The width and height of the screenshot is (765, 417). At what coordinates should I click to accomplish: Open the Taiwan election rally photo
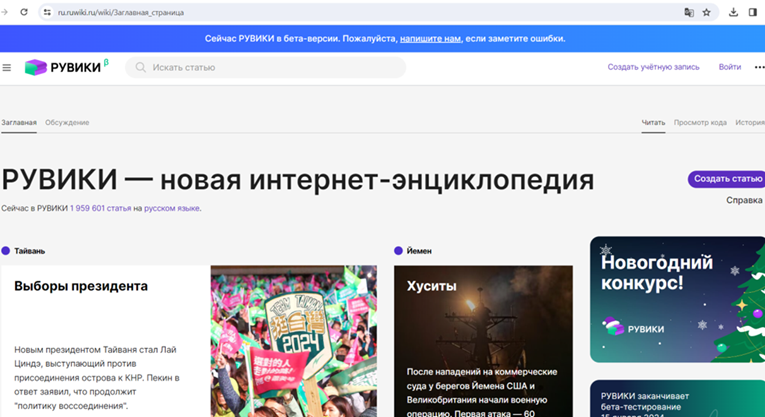[294, 341]
